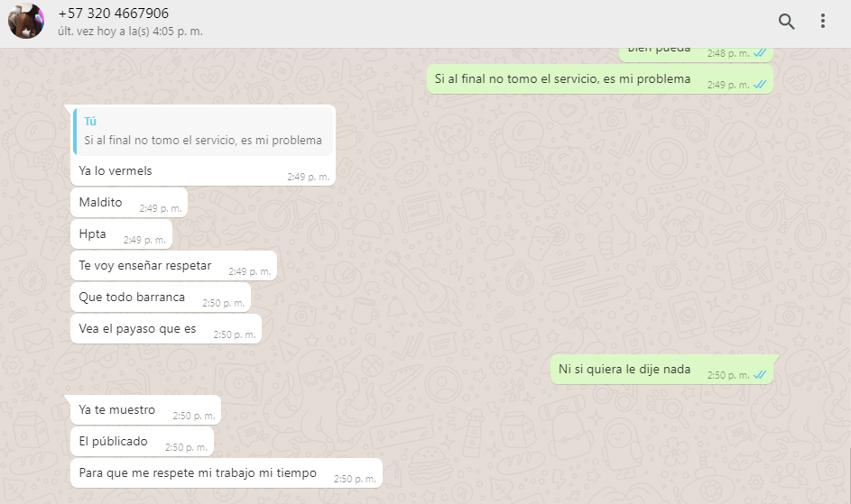The width and height of the screenshot is (851, 504).
Task: Select the 'Para que me respete mi trabajo' message
Action: pyautogui.click(x=227, y=473)
